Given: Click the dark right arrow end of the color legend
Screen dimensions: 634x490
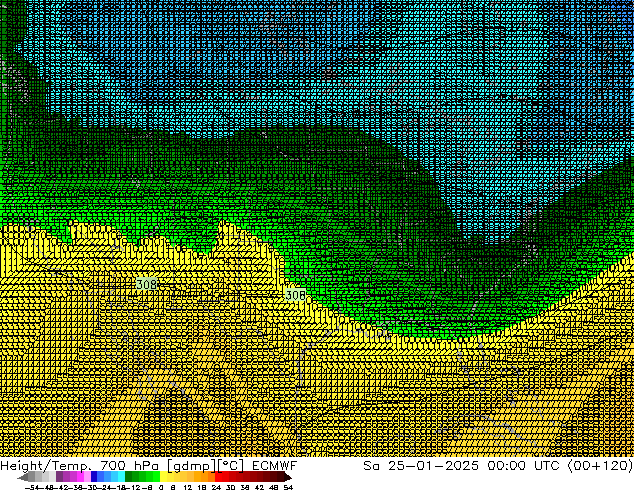Looking at the screenshot, I should point(288,477).
